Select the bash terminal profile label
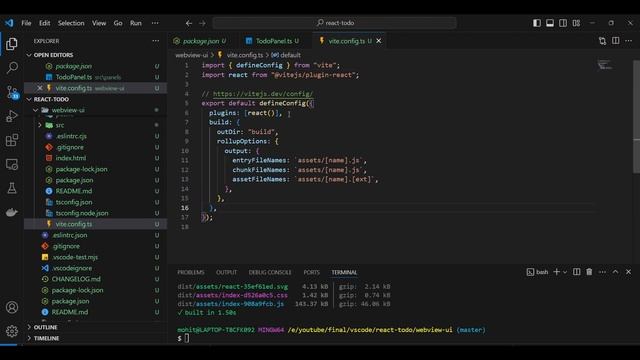Viewport: 640px width, 360px height. click(537, 272)
